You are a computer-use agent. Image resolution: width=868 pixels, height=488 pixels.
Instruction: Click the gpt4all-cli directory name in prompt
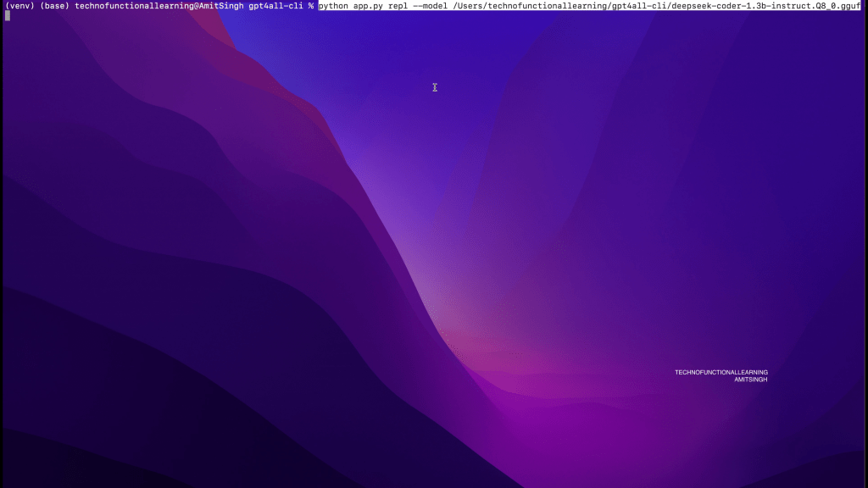(275, 6)
